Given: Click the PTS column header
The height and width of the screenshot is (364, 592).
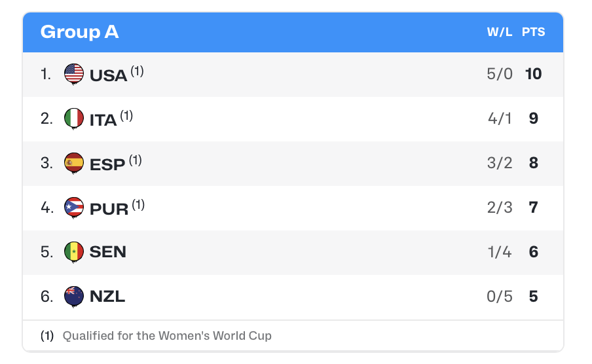Looking at the screenshot, I should pyautogui.click(x=533, y=32).
